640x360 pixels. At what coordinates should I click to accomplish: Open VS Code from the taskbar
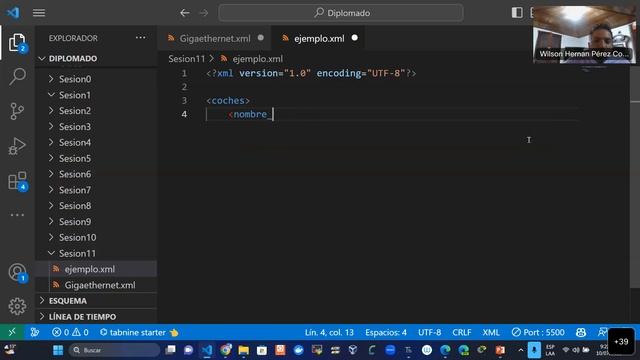207,350
